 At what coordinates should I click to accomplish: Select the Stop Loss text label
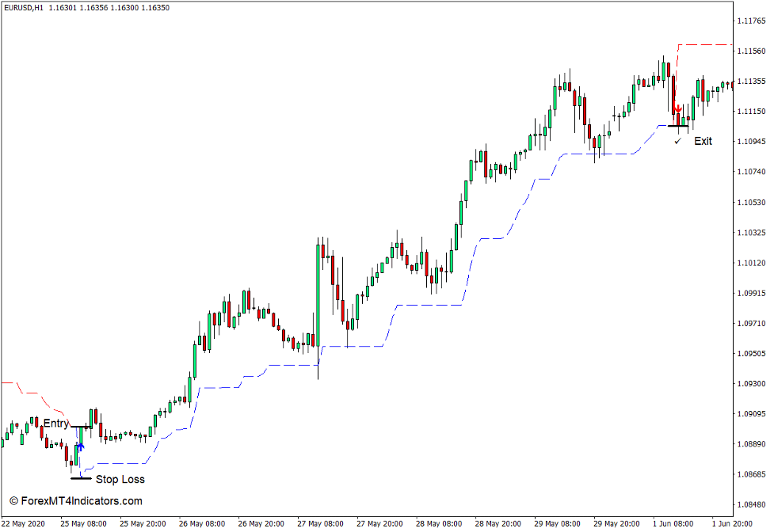click(120, 479)
